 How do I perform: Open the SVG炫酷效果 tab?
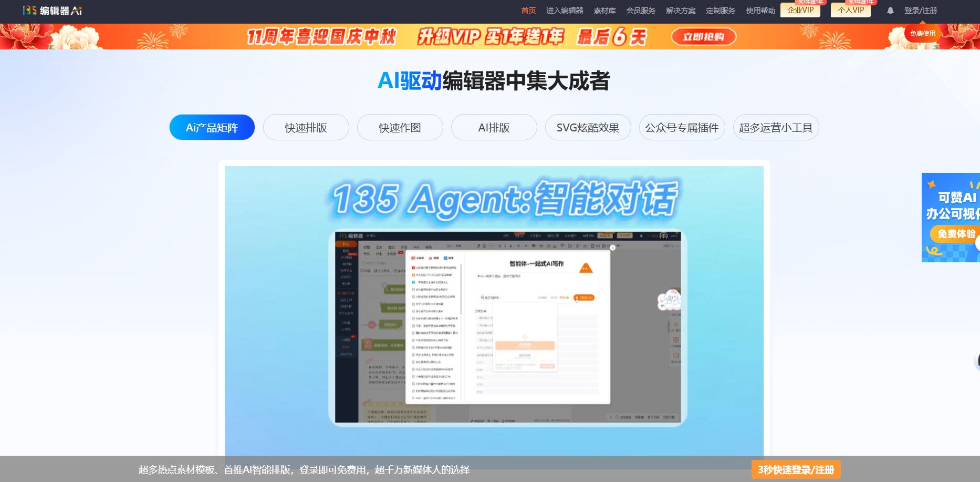tap(588, 127)
